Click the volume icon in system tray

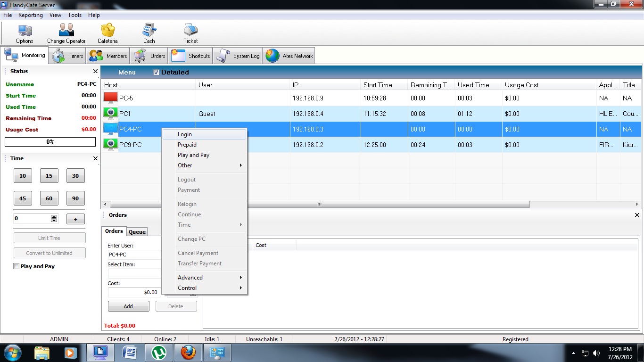[x=596, y=353]
